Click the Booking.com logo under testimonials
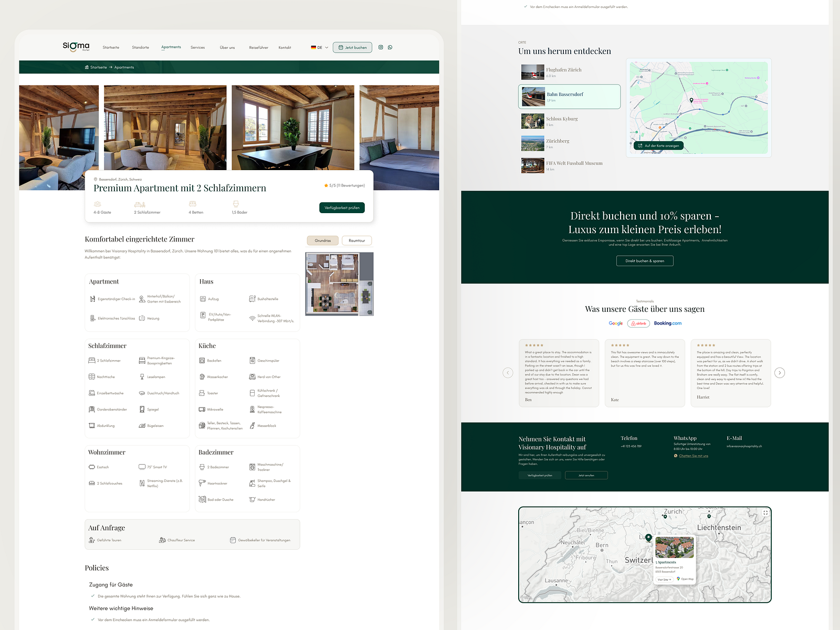This screenshot has height=630, width=840. click(x=668, y=323)
